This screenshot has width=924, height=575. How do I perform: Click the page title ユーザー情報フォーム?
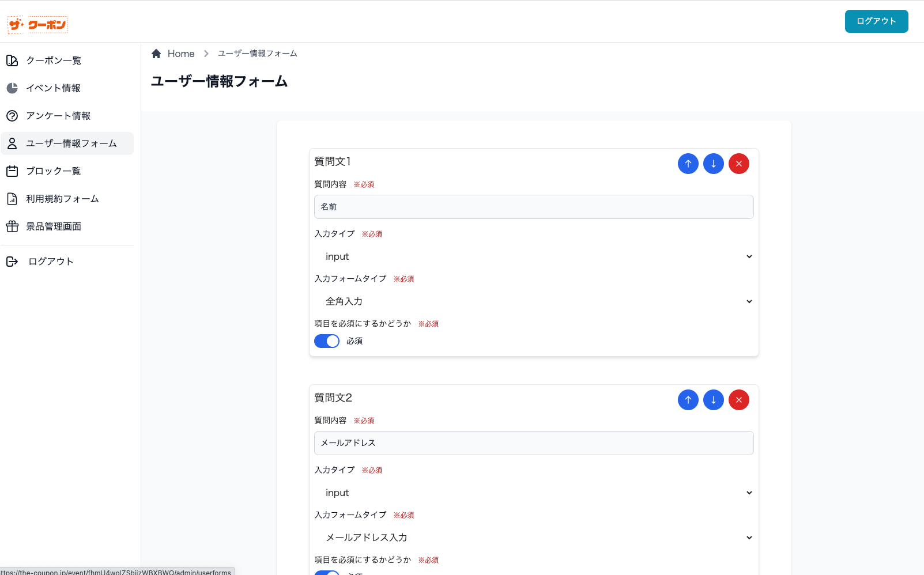pyautogui.click(x=219, y=81)
